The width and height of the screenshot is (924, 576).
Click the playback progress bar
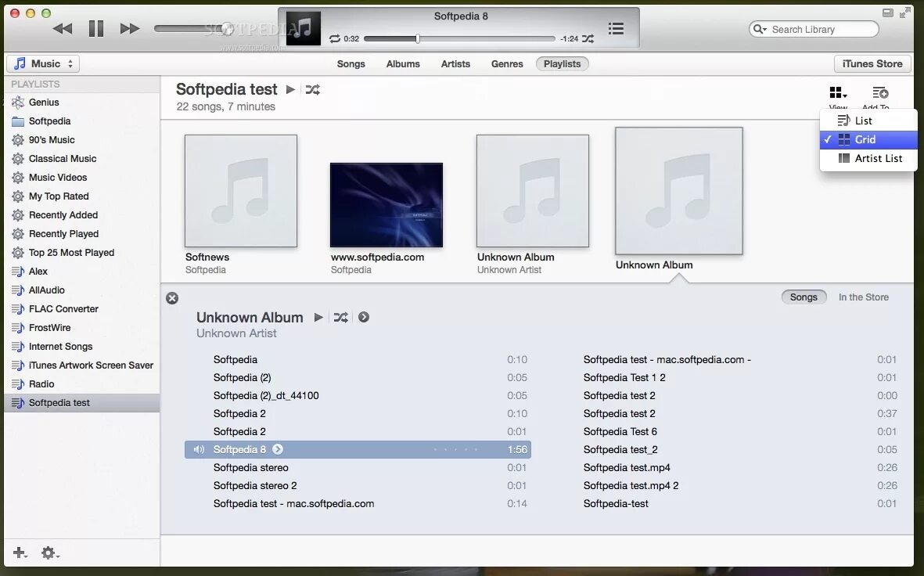point(459,39)
